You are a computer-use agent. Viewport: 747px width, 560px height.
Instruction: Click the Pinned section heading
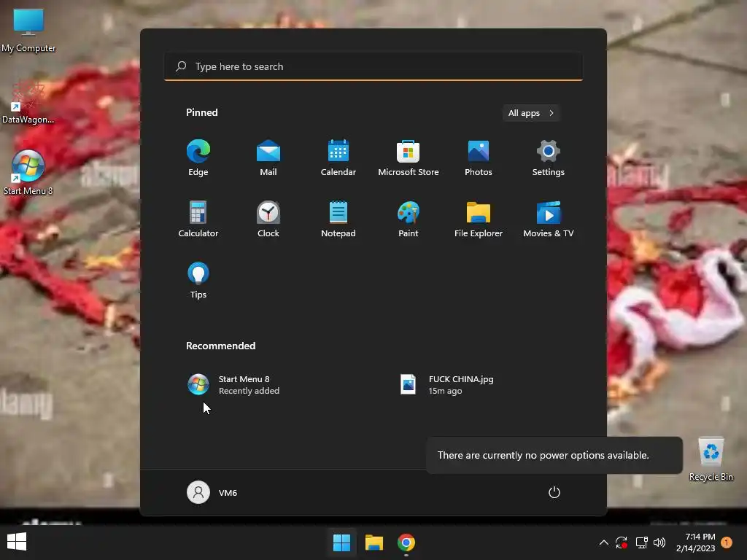(202, 112)
